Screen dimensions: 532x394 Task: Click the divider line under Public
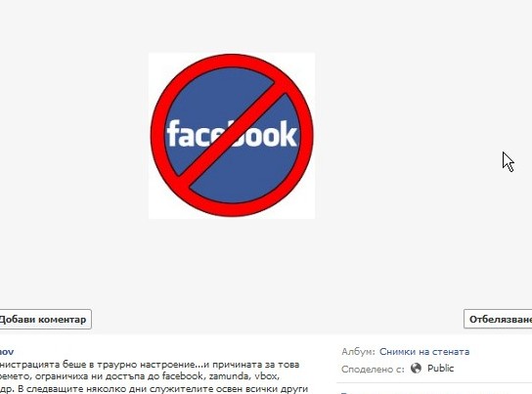click(x=434, y=383)
